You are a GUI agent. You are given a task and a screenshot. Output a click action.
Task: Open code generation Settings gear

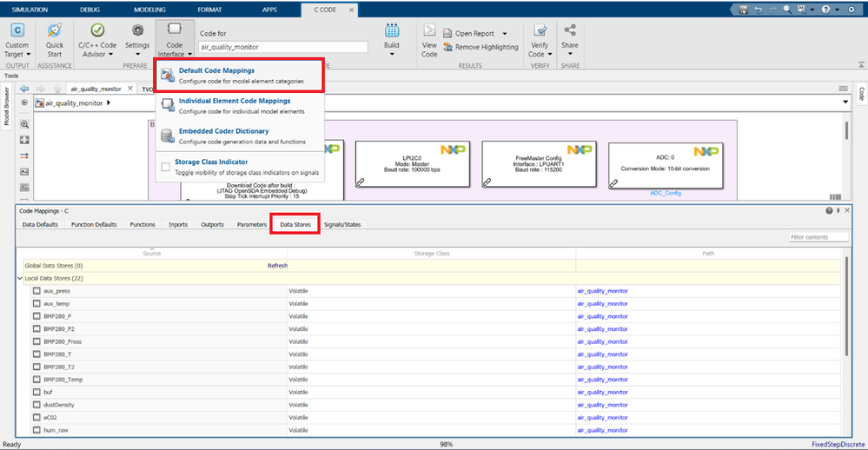click(137, 30)
